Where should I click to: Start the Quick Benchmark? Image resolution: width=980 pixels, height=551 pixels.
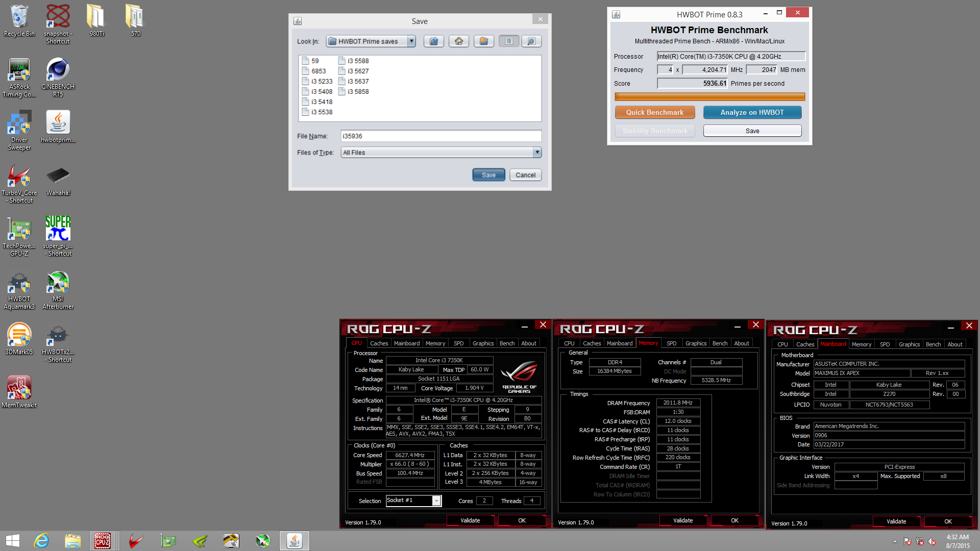pyautogui.click(x=655, y=112)
